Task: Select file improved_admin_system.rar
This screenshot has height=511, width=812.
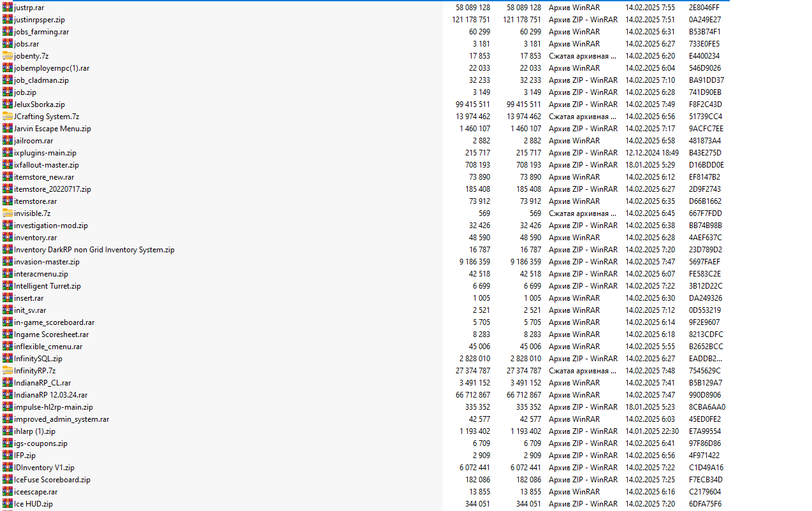Action: (61, 419)
